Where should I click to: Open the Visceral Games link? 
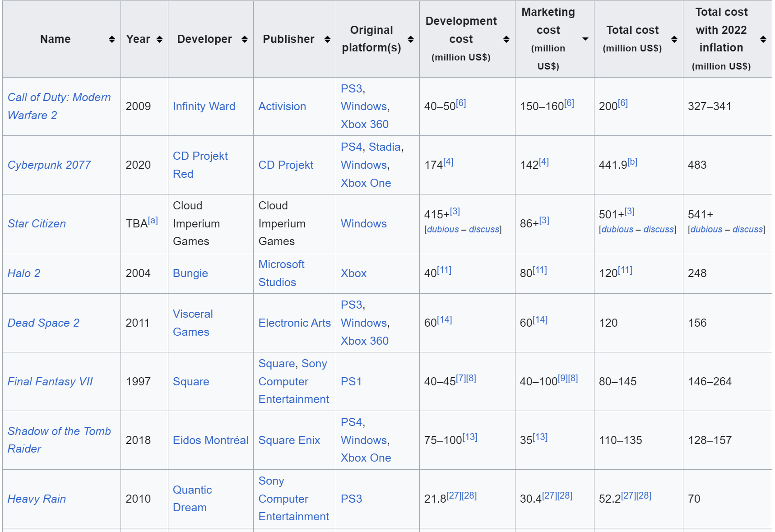pos(193,323)
